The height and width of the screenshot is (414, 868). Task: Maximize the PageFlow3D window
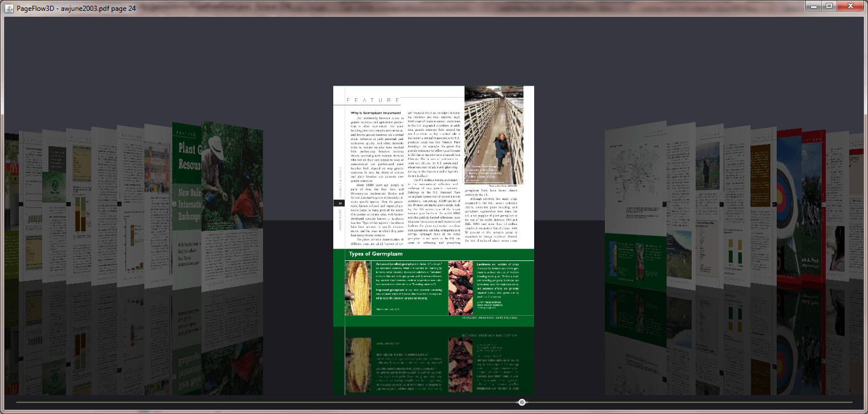pyautogui.click(x=829, y=6)
